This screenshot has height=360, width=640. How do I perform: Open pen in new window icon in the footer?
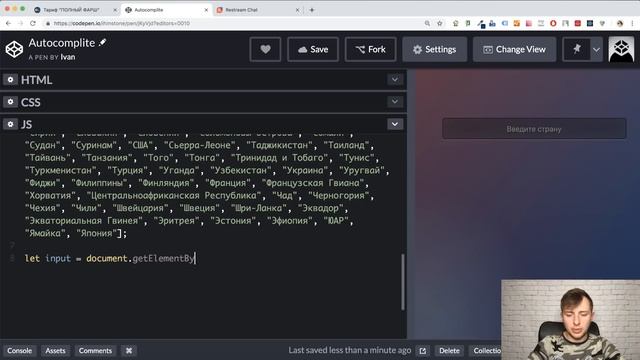click(x=423, y=351)
